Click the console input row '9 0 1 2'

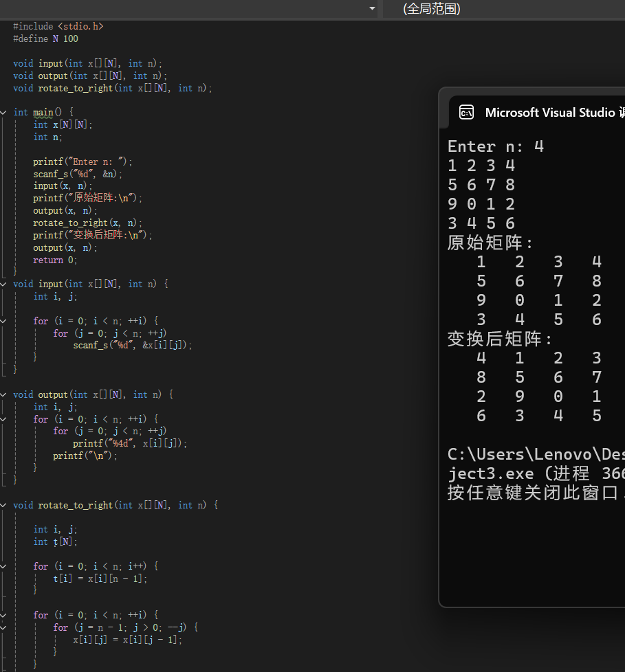coord(481,204)
